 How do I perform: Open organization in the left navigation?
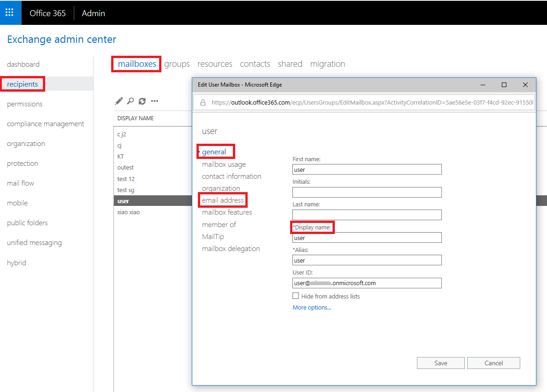point(26,144)
